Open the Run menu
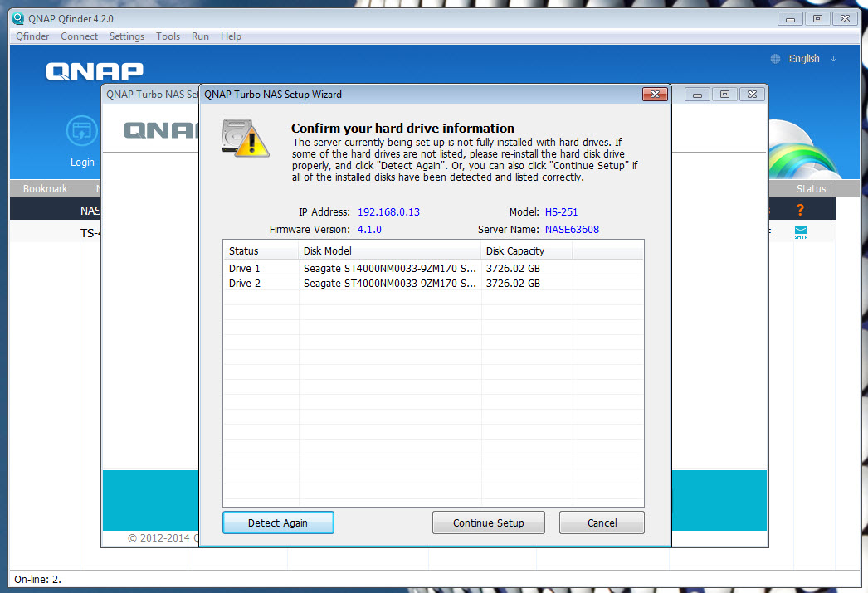 [200, 36]
